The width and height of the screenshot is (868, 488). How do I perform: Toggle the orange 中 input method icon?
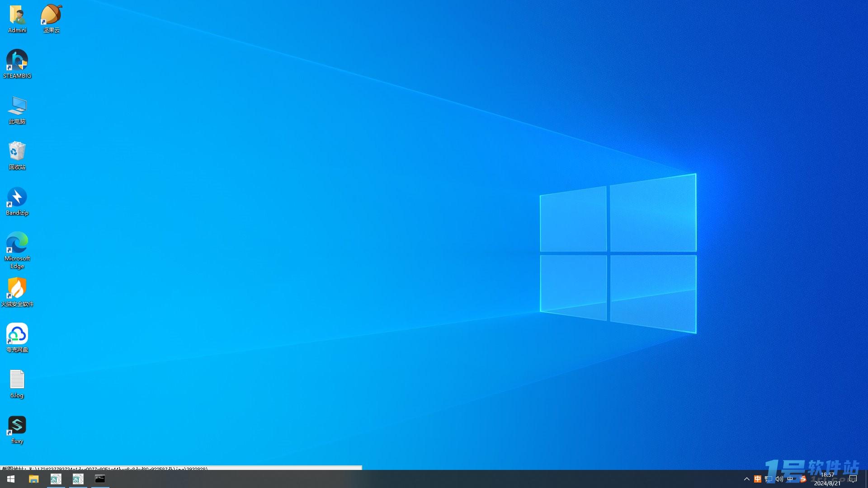point(758,479)
